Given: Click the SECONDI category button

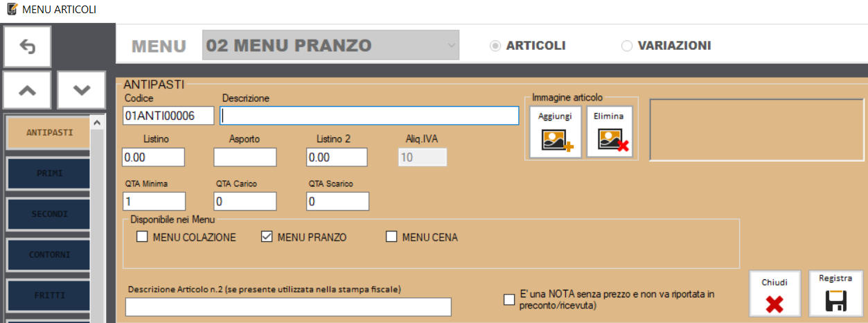Looking at the screenshot, I should pyautogui.click(x=48, y=214).
